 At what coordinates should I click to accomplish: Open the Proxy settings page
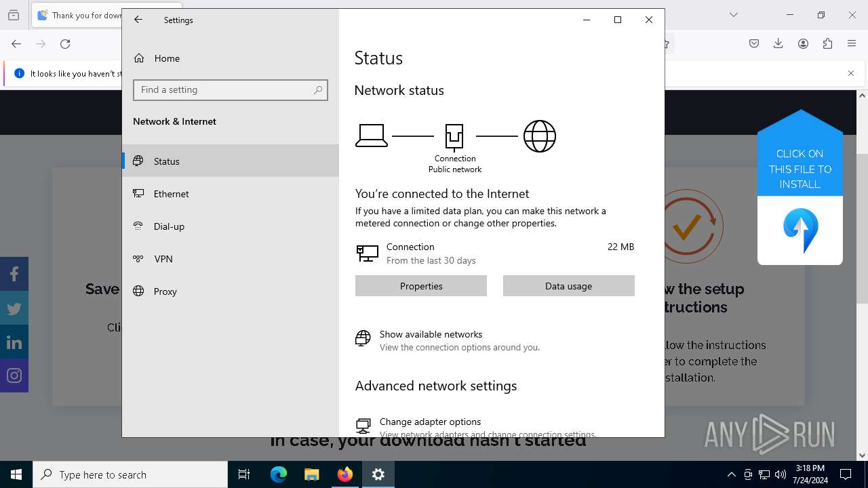coord(231,291)
